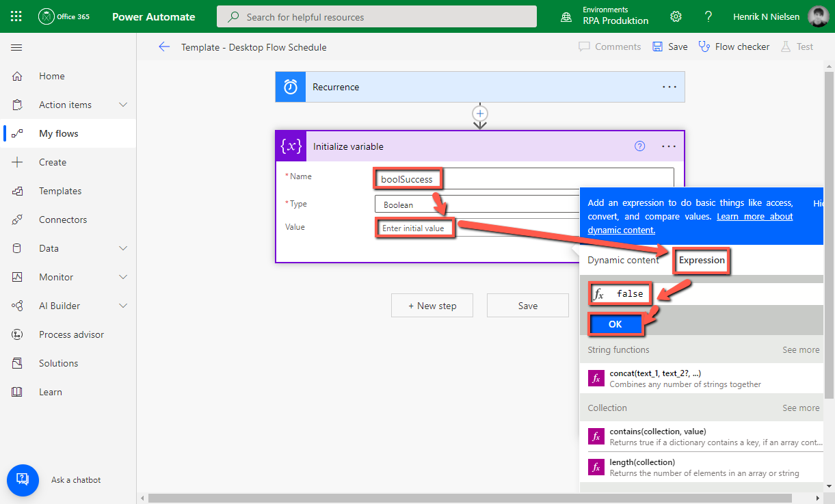
Task: Open the Learn more about dynamic content link
Action: 691,223
